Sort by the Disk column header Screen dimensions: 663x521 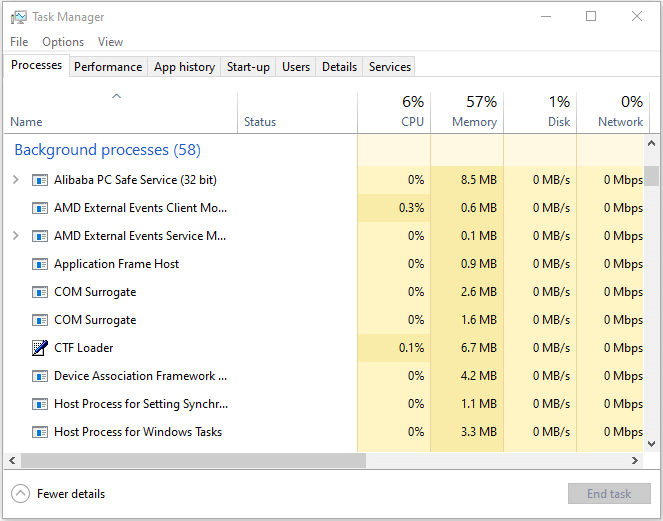click(x=540, y=112)
